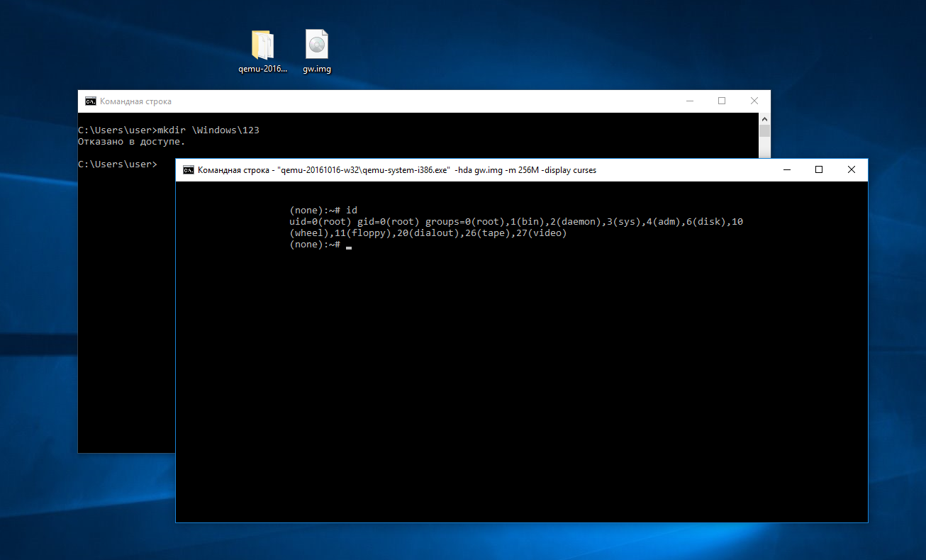Image resolution: width=926 pixels, height=560 pixels.
Task: Minimize the QEMU console window
Action: coord(786,170)
